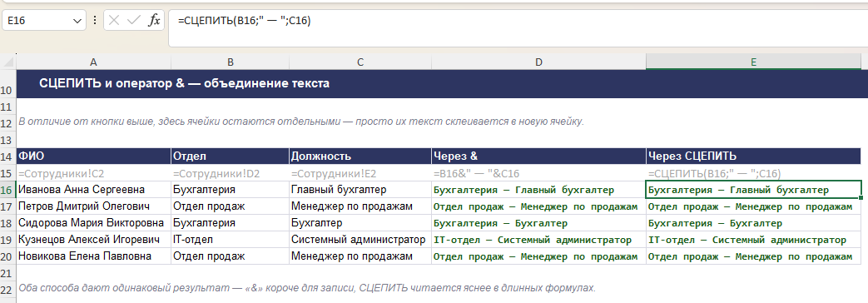Screen dimensions: 868x303
Task: Click the note 'Оба способа дают одинаковый результат'
Action: point(307,288)
